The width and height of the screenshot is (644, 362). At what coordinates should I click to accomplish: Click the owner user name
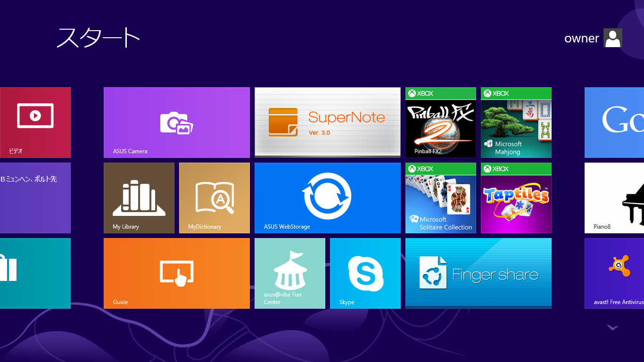[x=581, y=39]
